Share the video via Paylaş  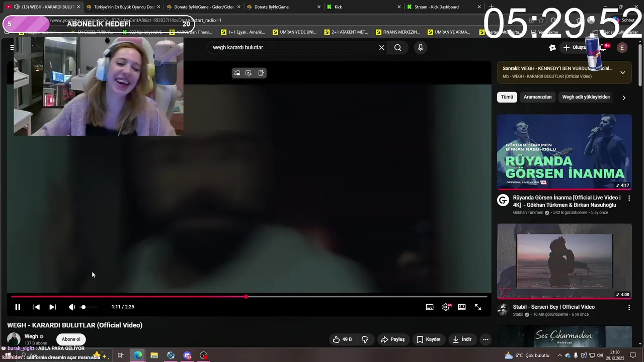pyautogui.click(x=392, y=339)
